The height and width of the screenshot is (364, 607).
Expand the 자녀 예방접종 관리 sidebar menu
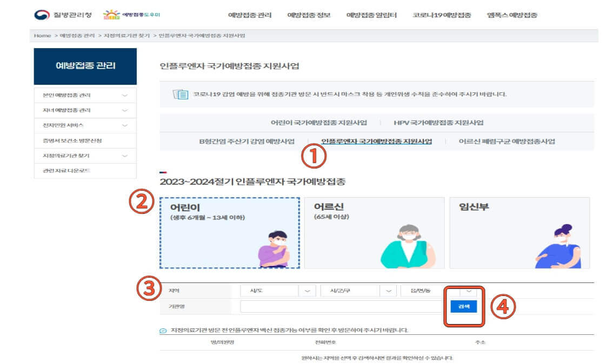click(85, 110)
